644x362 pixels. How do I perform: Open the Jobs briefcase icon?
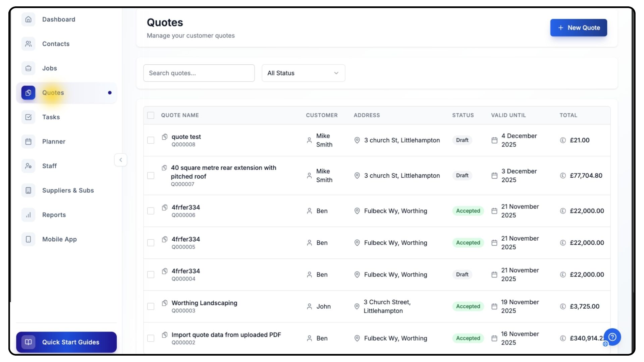tap(29, 68)
